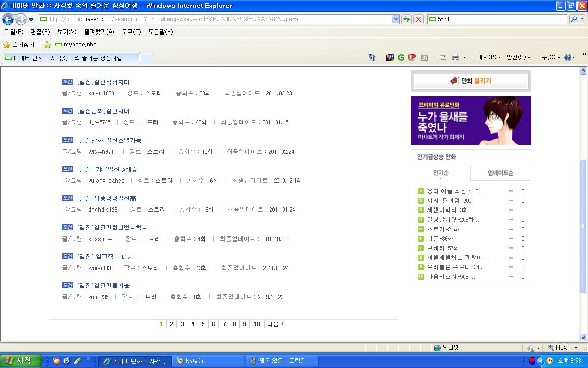Click the taskbar clock showing 오후 8:53
Image resolution: width=588 pixels, height=368 pixels.
pos(569,361)
